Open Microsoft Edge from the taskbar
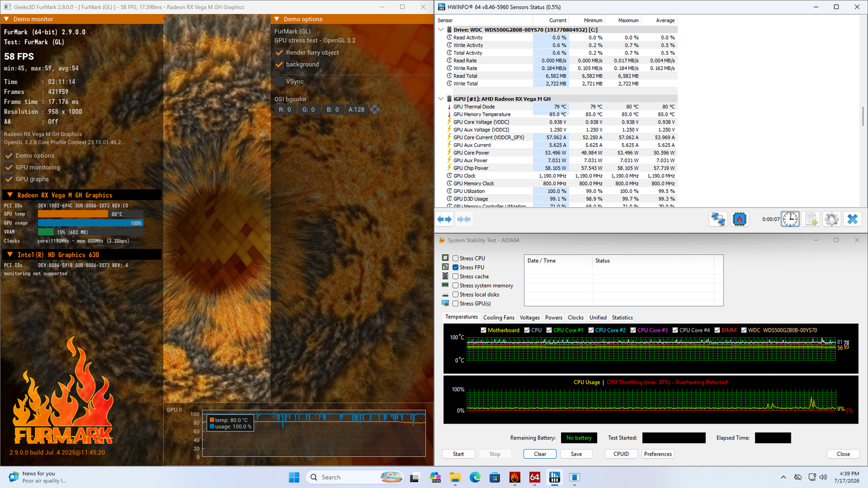 pyautogui.click(x=475, y=477)
